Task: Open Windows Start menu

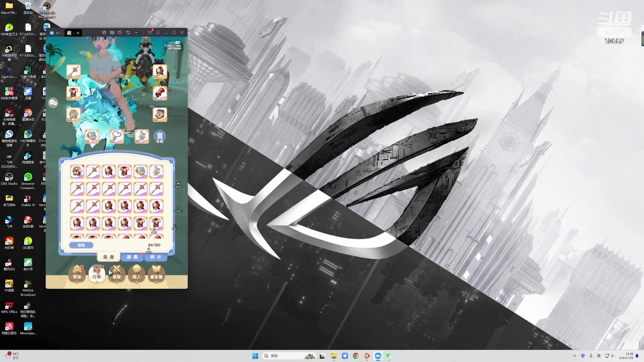Action: point(255,356)
